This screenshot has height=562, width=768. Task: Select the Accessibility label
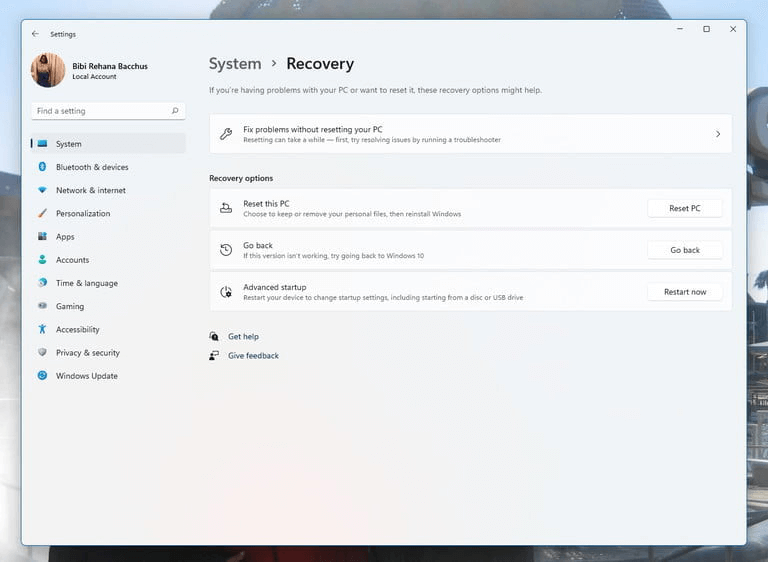[77, 329]
